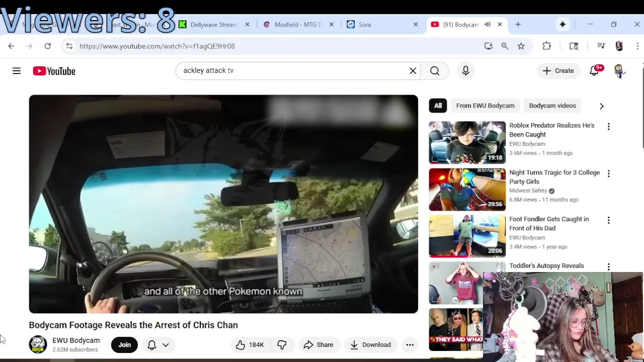
Task: Open the notifications bell in header
Action: click(594, 71)
